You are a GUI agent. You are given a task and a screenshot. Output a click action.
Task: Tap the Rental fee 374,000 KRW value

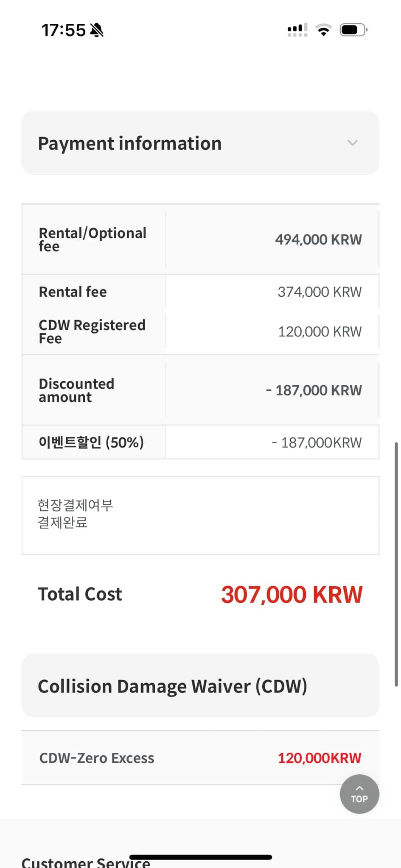pos(319,292)
